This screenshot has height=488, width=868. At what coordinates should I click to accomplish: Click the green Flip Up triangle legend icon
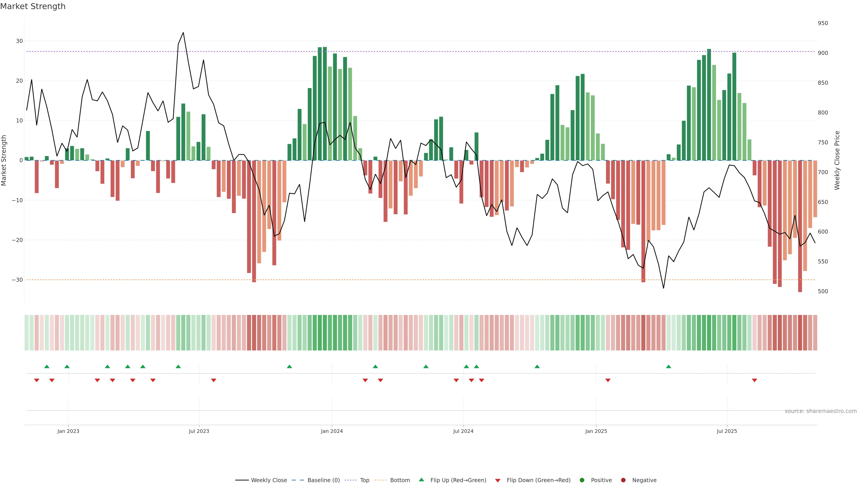coord(421,480)
